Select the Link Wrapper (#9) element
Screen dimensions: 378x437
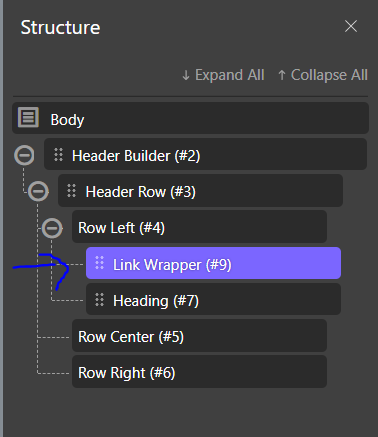(213, 263)
